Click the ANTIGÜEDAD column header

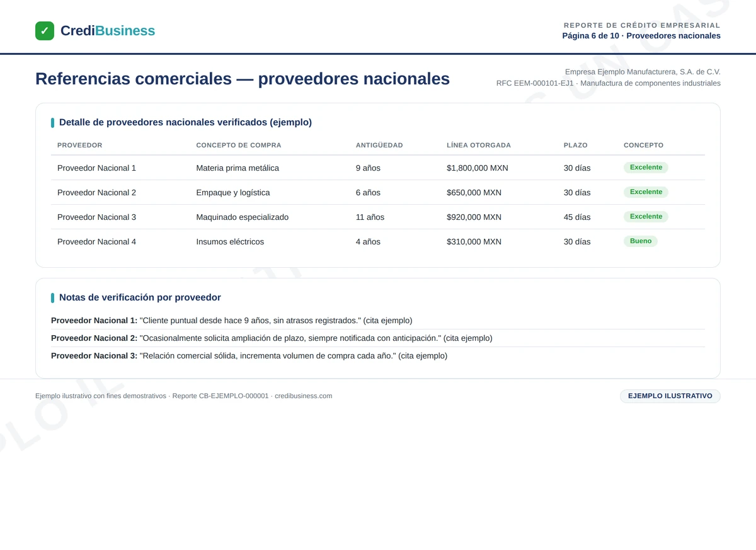(379, 145)
